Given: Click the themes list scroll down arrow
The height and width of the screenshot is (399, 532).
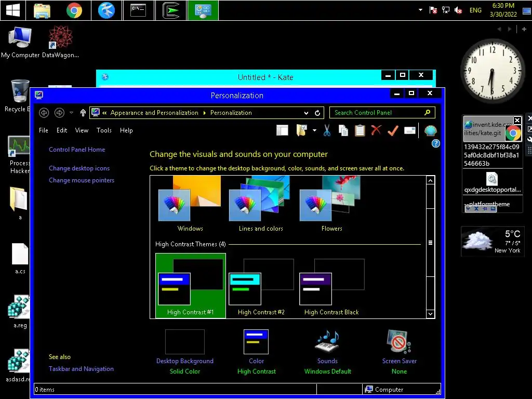Looking at the screenshot, I should coord(430,314).
